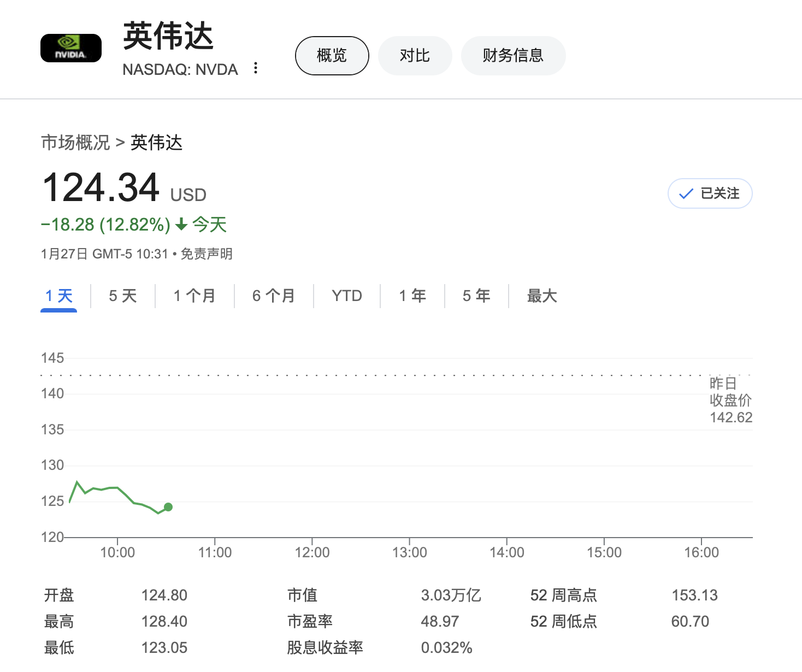The height and width of the screenshot is (672, 802).
Task: Click the 市盈率 label
Action: (x=310, y=621)
